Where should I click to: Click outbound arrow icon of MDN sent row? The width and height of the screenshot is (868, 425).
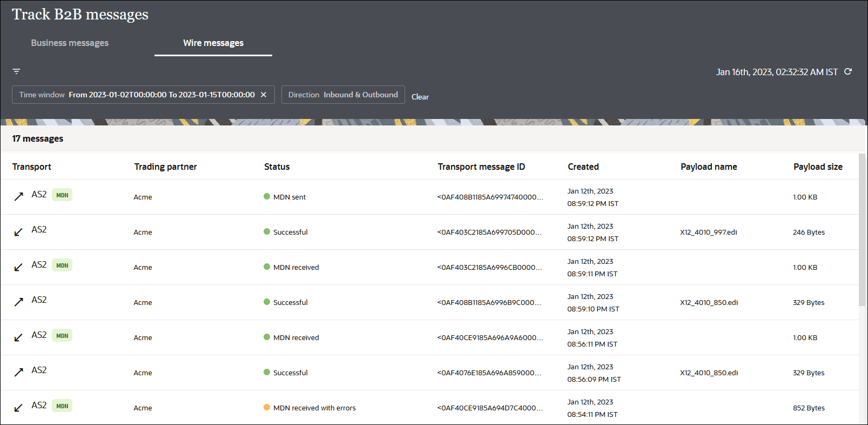click(x=19, y=196)
